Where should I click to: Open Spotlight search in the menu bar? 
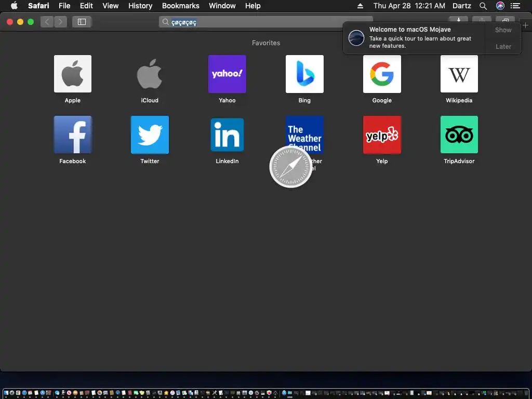coord(483,6)
